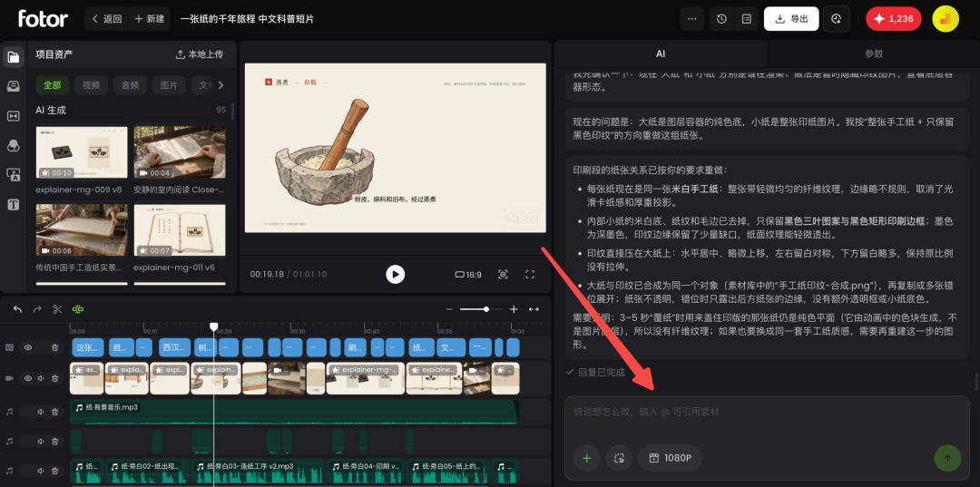Screen dimensions: 980x487
Task: Select the 纸·旁白03-造纸工序 v2.mp3 clip
Action: 258,472
